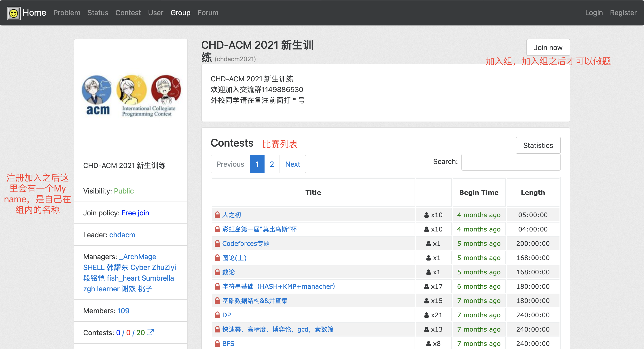Open the 数论 contest link
The image size is (644, 349).
click(228, 272)
